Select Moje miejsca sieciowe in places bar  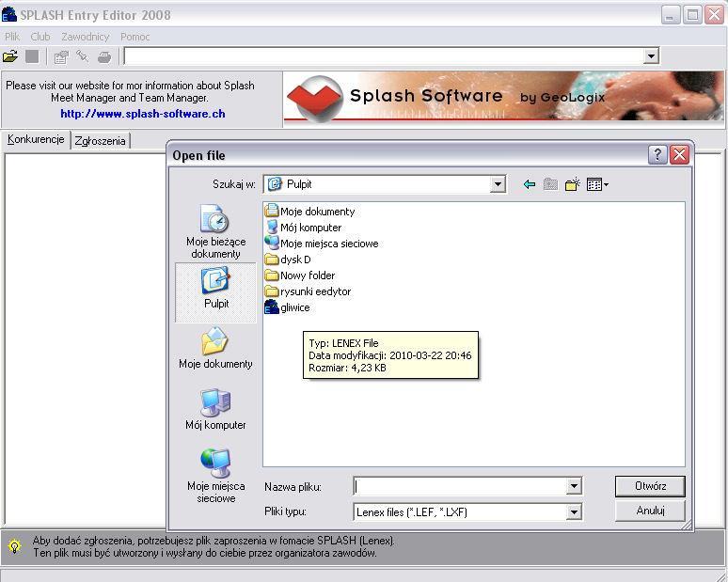(x=216, y=476)
